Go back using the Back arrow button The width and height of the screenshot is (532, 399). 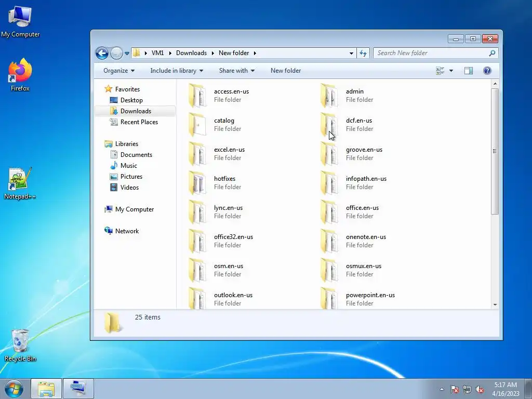click(102, 54)
